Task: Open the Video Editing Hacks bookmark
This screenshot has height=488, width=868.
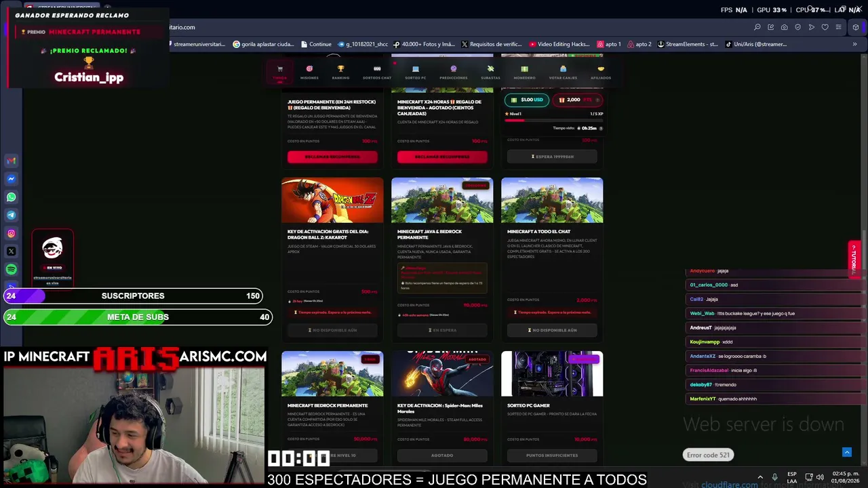Action: (x=559, y=44)
